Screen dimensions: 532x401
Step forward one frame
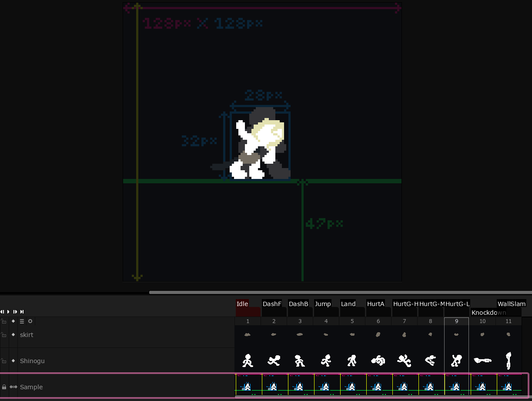click(x=15, y=312)
